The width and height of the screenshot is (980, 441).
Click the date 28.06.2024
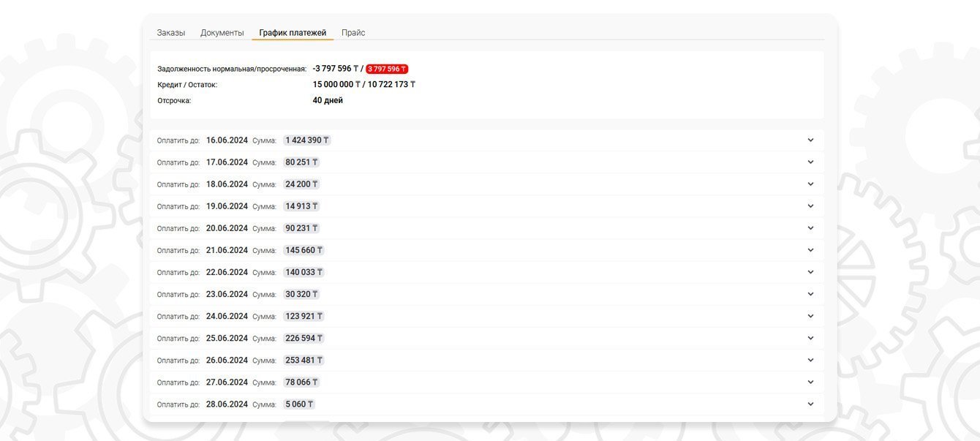click(227, 403)
